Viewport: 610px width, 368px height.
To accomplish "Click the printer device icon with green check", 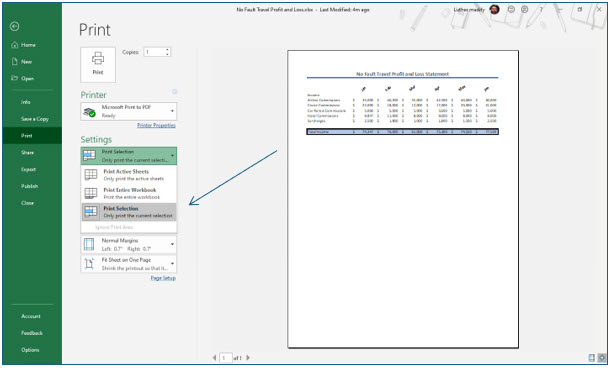I will (x=89, y=112).
